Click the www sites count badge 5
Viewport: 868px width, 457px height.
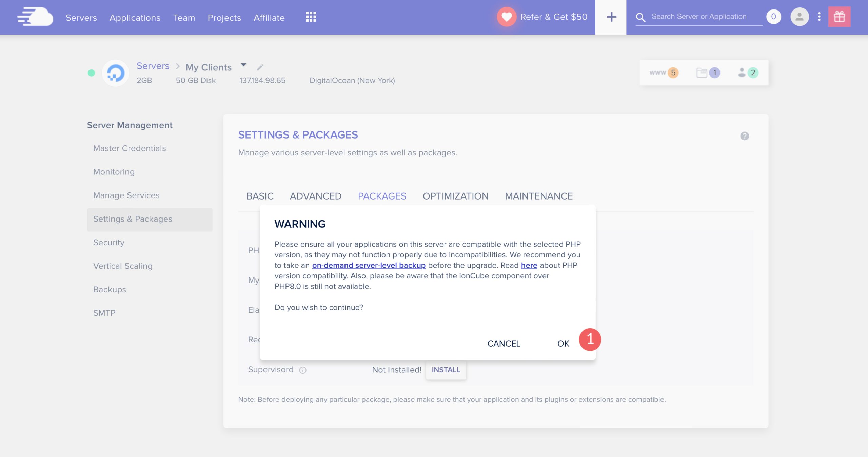(x=673, y=72)
